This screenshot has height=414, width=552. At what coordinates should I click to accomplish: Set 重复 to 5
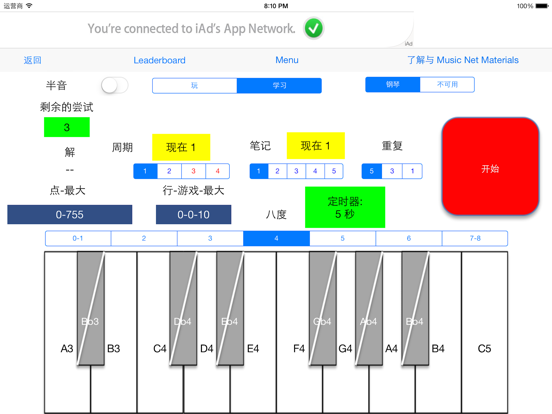coord(372,171)
